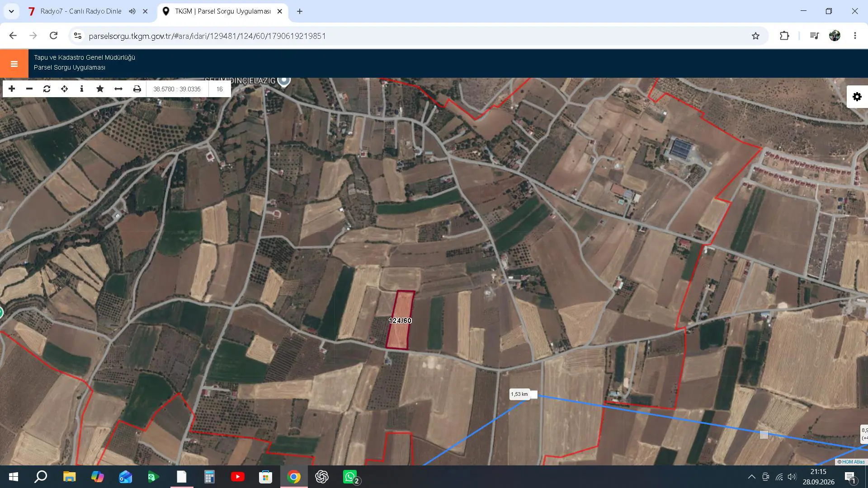Expand the tab search dropdown arrow
The width and height of the screenshot is (868, 488).
click(x=11, y=11)
